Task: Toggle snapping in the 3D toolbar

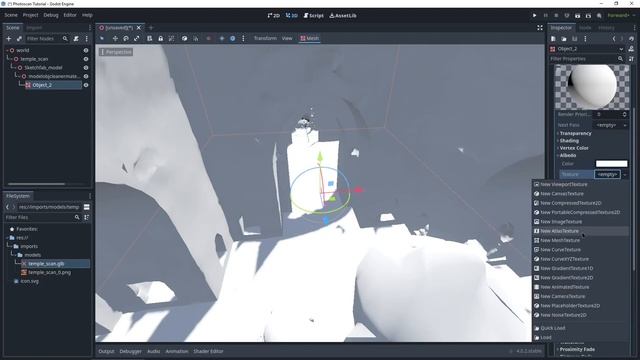Action: coord(196,38)
